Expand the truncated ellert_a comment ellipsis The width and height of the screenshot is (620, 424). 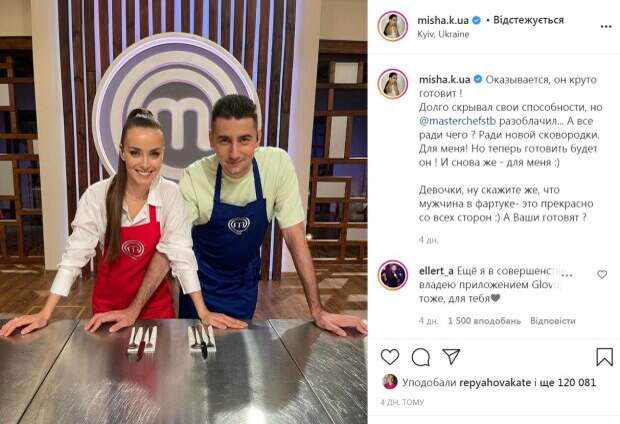point(566,273)
